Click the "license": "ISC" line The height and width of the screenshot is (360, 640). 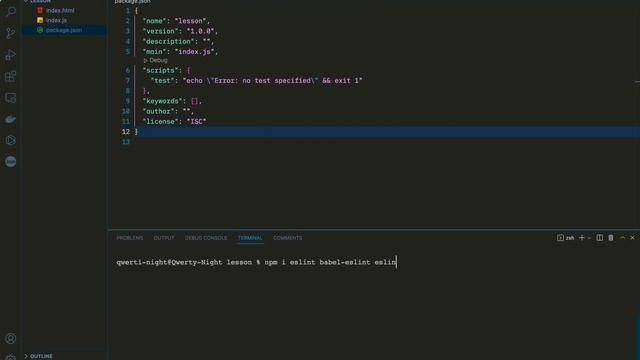(174, 122)
